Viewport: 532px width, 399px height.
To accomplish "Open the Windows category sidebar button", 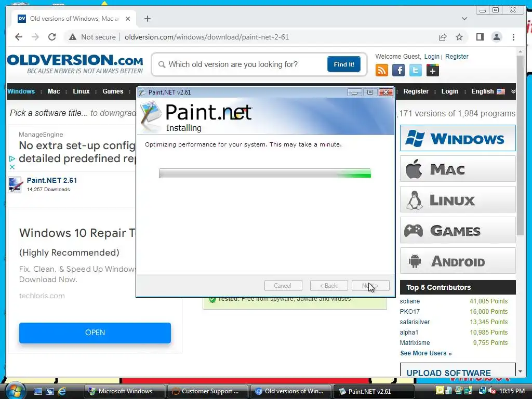I will 458,138.
